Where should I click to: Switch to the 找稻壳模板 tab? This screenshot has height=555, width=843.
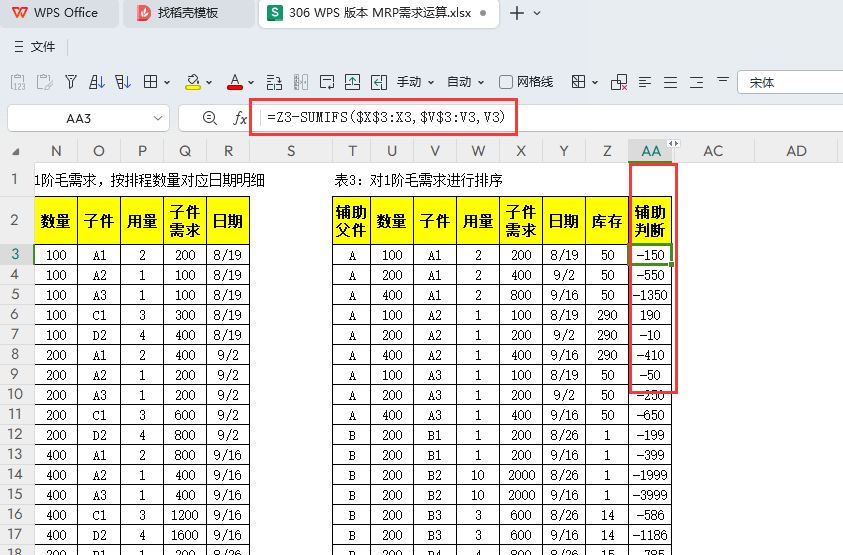[x=188, y=13]
